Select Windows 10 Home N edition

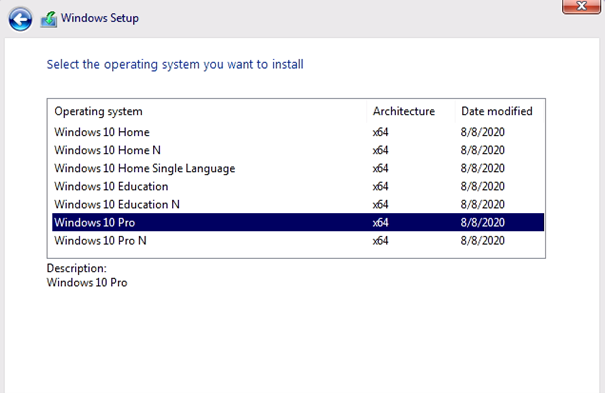pos(298,150)
